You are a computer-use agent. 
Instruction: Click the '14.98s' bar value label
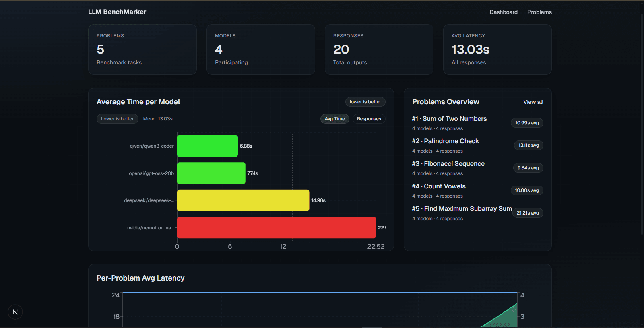(318, 200)
